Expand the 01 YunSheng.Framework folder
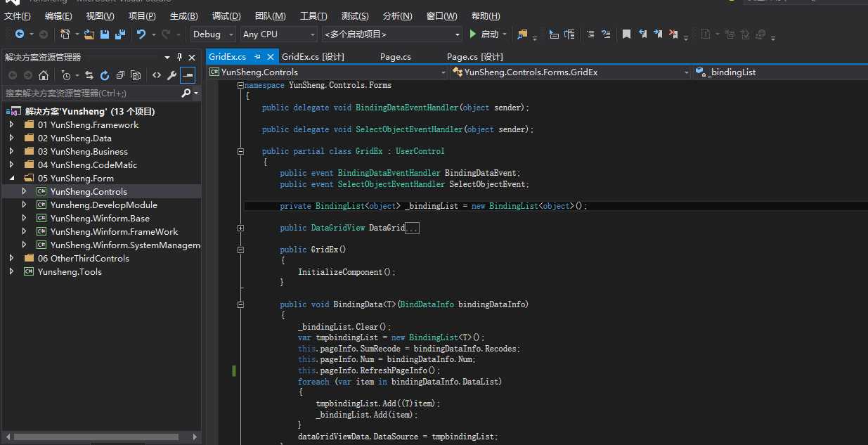Image resolution: width=868 pixels, height=445 pixels. coord(11,124)
